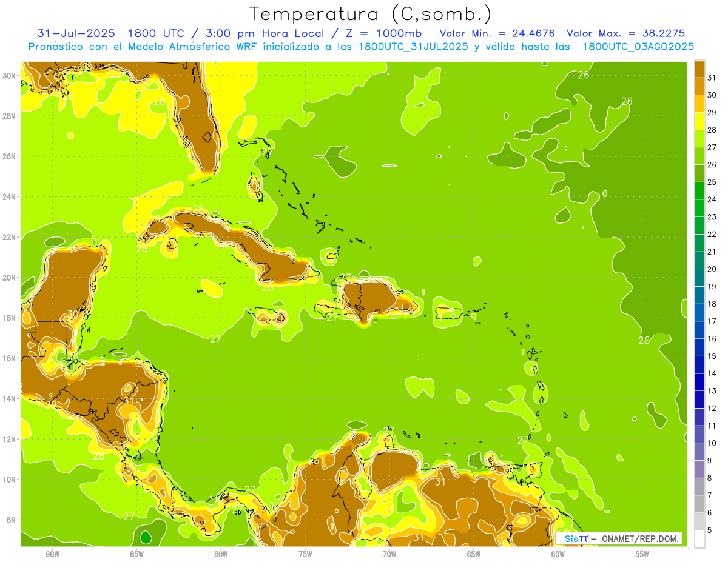Click the '26N' latitude axis label
The height and width of the screenshot is (562, 728).
pos(10,156)
